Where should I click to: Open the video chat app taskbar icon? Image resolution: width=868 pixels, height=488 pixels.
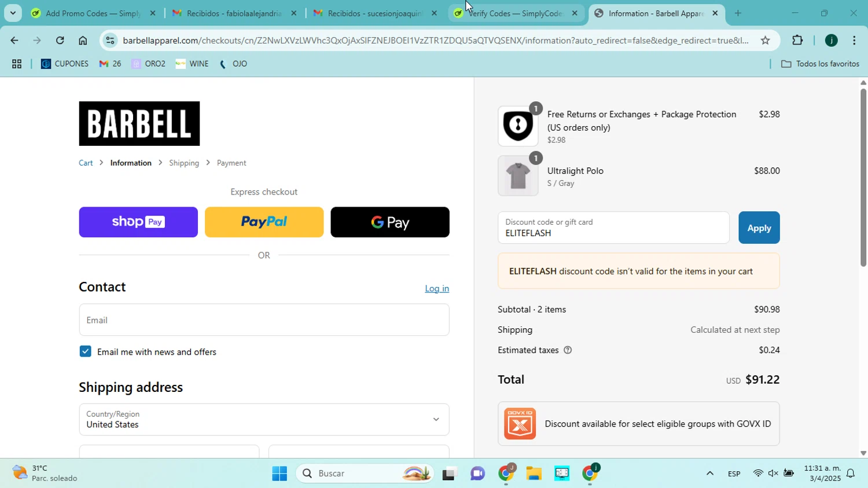tap(477, 474)
